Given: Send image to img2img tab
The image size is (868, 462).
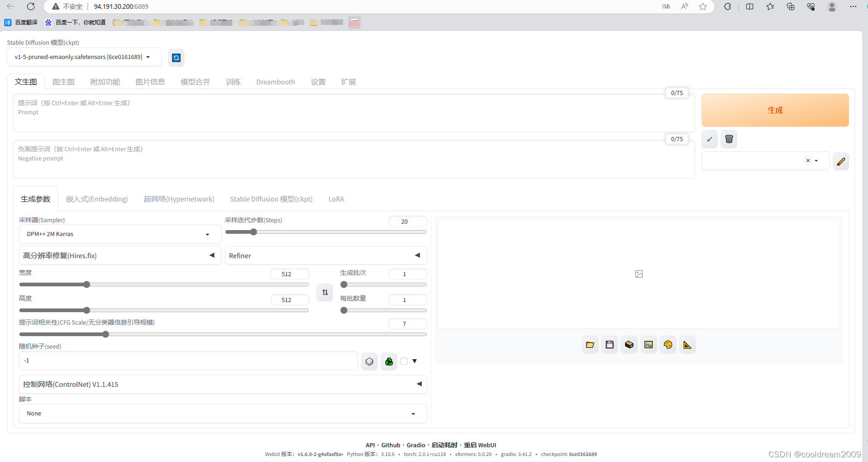Looking at the screenshot, I should (649, 345).
